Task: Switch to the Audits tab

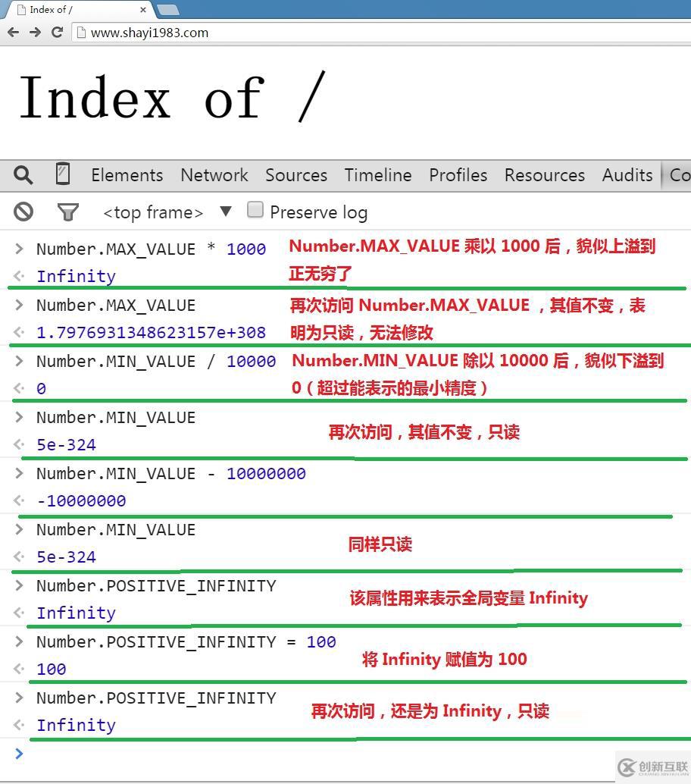Action: [x=627, y=175]
